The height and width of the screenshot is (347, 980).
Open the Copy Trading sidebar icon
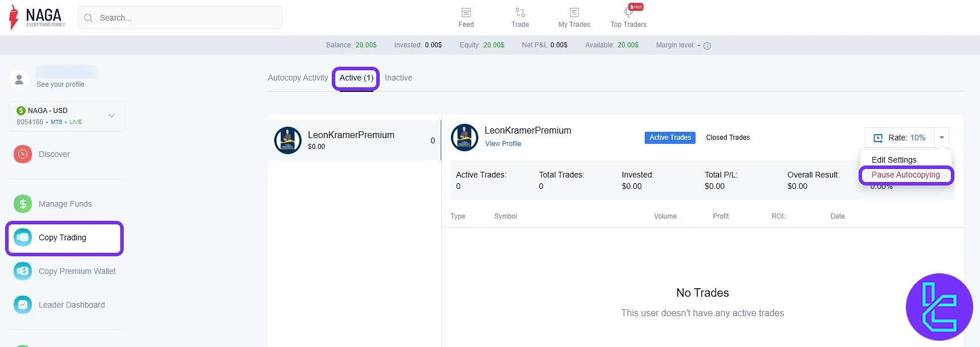tap(23, 237)
